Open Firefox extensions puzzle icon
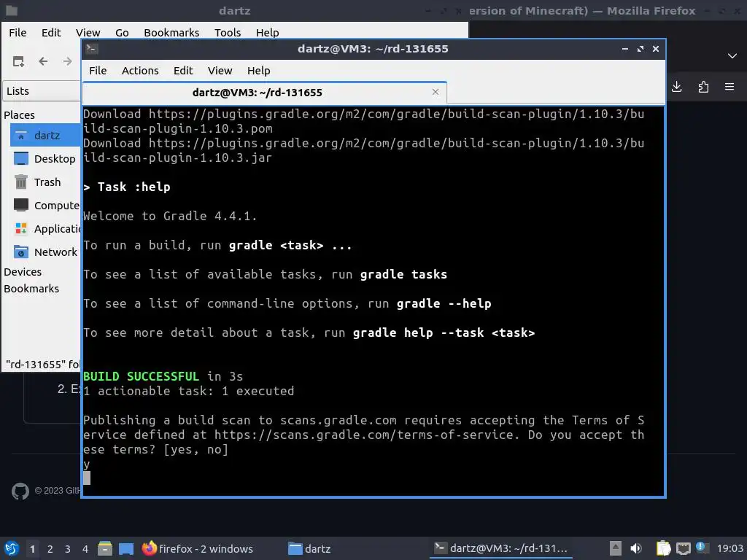The image size is (747, 560). 703,87
